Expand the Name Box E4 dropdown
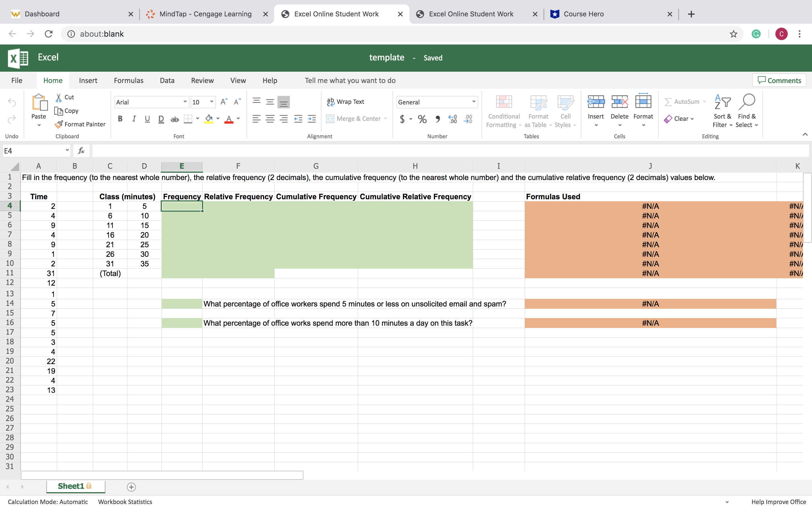 coord(67,150)
